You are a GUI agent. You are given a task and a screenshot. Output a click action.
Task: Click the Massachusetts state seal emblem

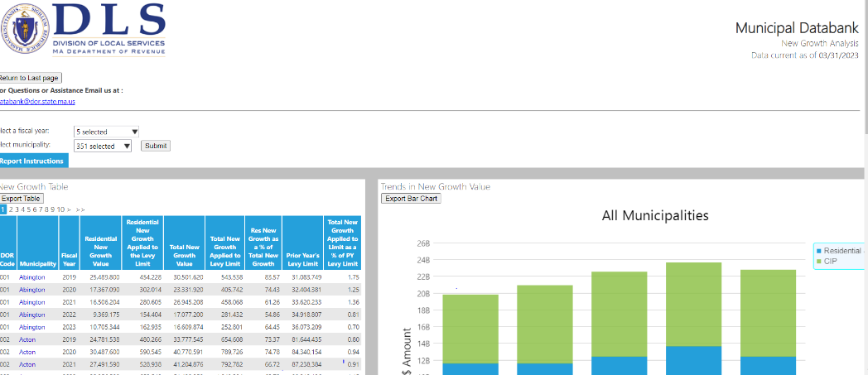click(24, 28)
